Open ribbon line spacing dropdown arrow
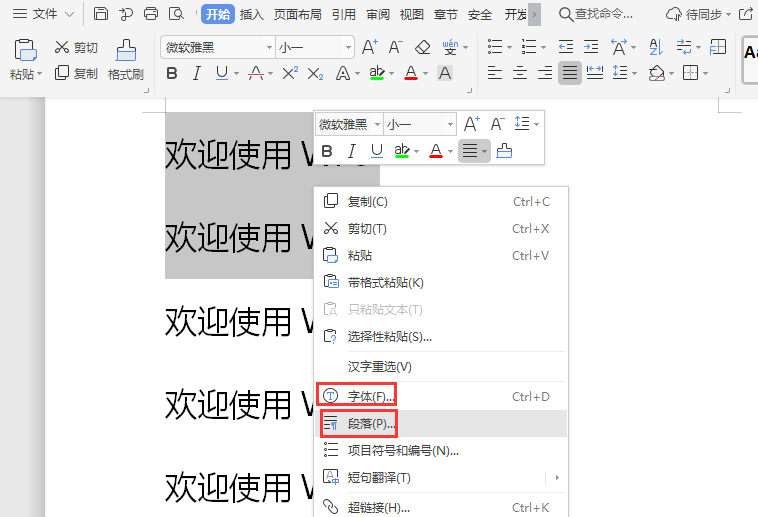 tap(634, 74)
